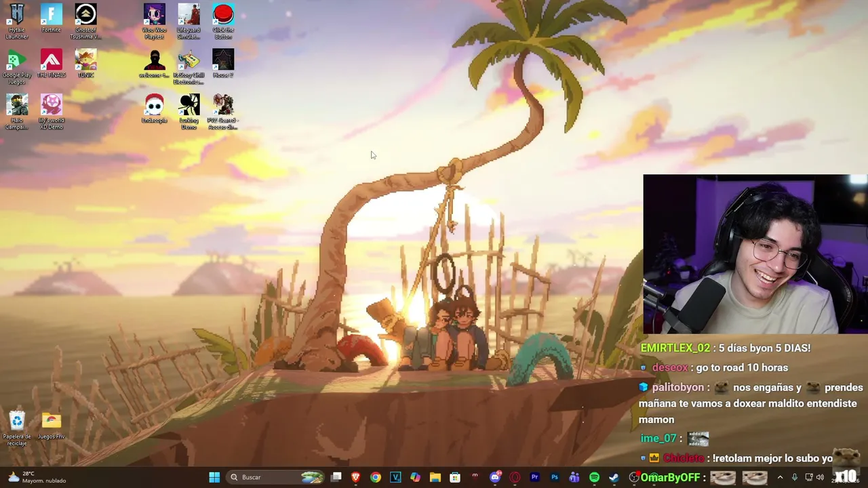Open the blue V app on taskbar
The width and height of the screenshot is (868, 488).
point(395,477)
